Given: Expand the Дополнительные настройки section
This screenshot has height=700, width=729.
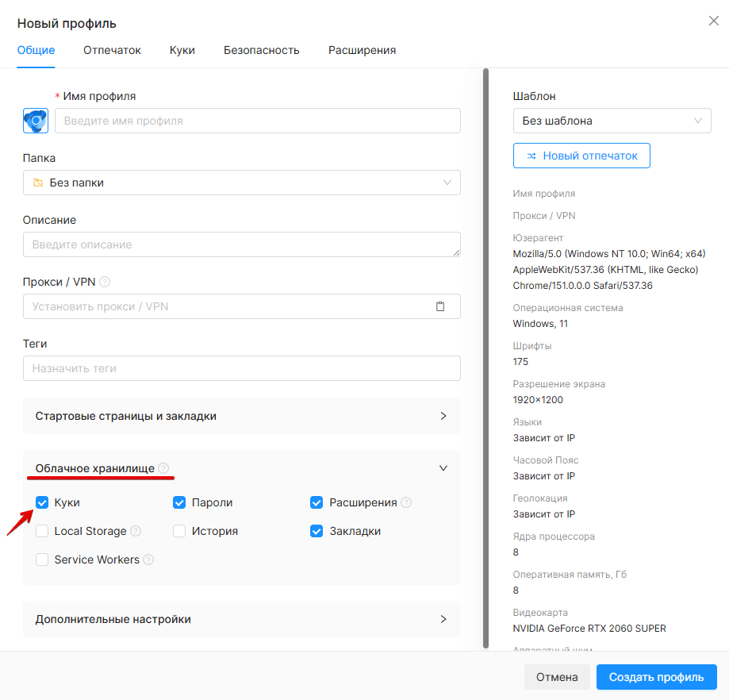Looking at the screenshot, I should 242,619.
